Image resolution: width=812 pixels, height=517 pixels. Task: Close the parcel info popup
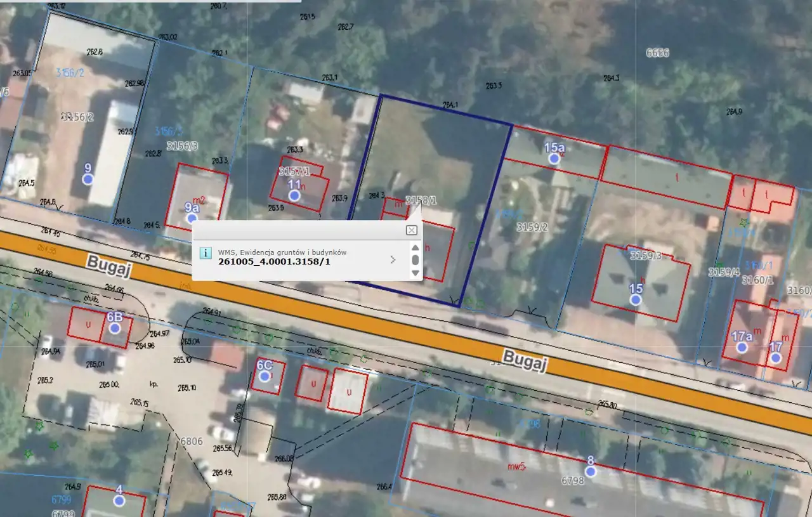pyautogui.click(x=411, y=230)
